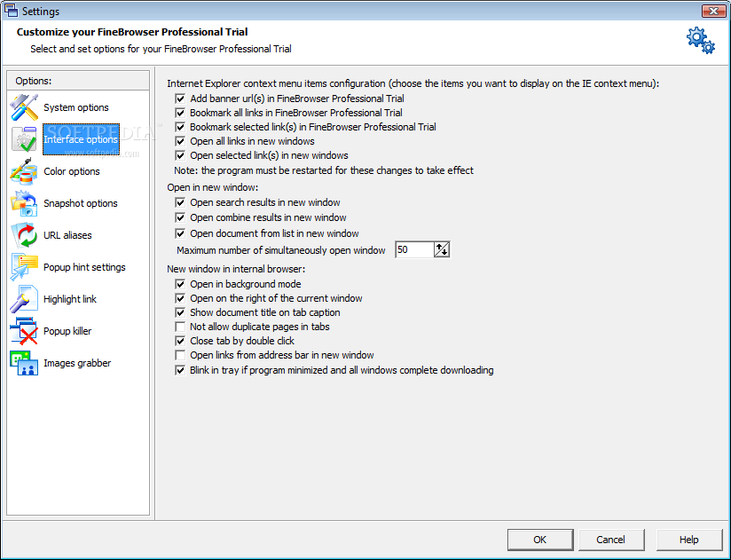Toggle Open selected link(s) in new windows
This screenshot has height=560, width=731.
(x=180, y=155)
